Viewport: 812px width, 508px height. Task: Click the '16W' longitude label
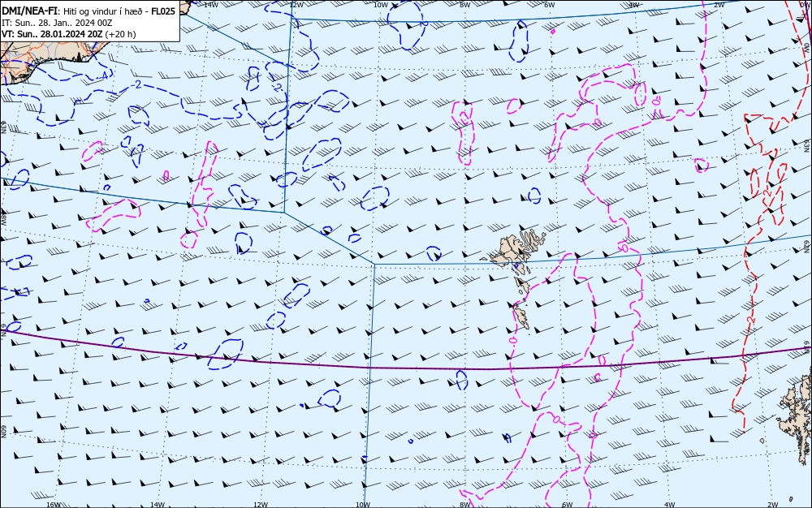pos(54,505)
